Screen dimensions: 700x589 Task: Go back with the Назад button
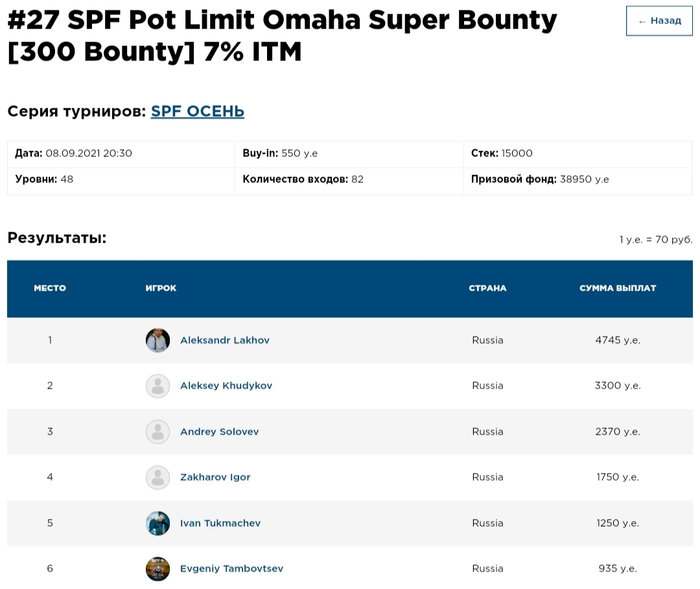pyautogui.click(x=659, y=21)
